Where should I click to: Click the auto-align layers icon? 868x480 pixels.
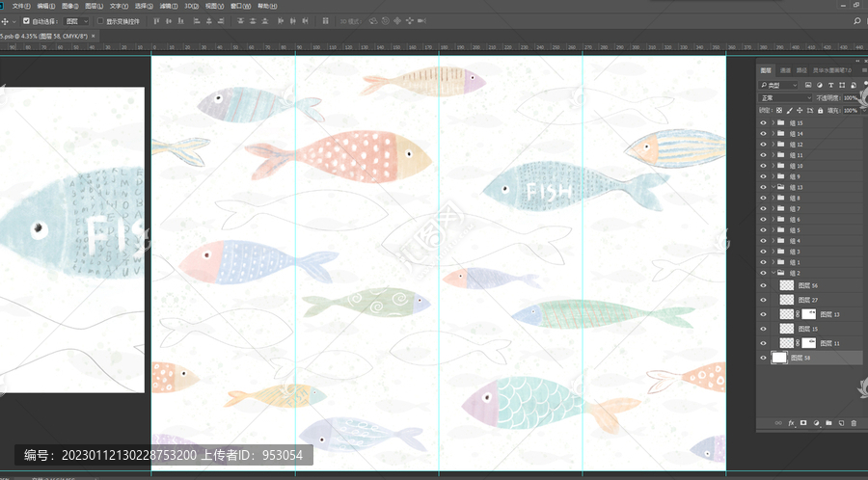(x=326, y=21)
